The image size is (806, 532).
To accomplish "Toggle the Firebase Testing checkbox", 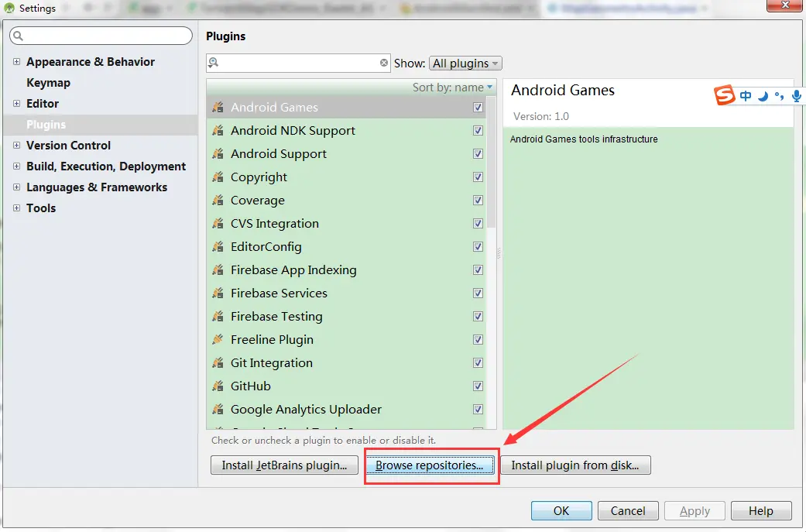I will (478, 316).
